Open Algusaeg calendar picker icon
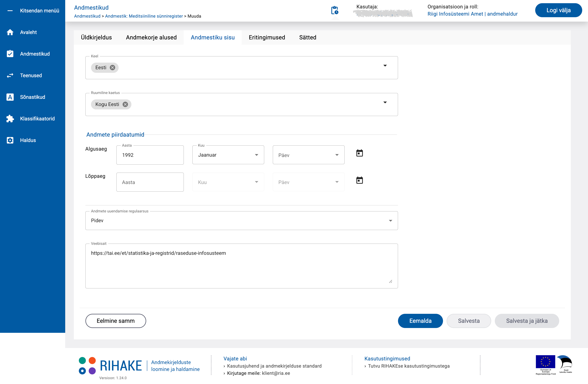The image size is (588, 384). 359,153
